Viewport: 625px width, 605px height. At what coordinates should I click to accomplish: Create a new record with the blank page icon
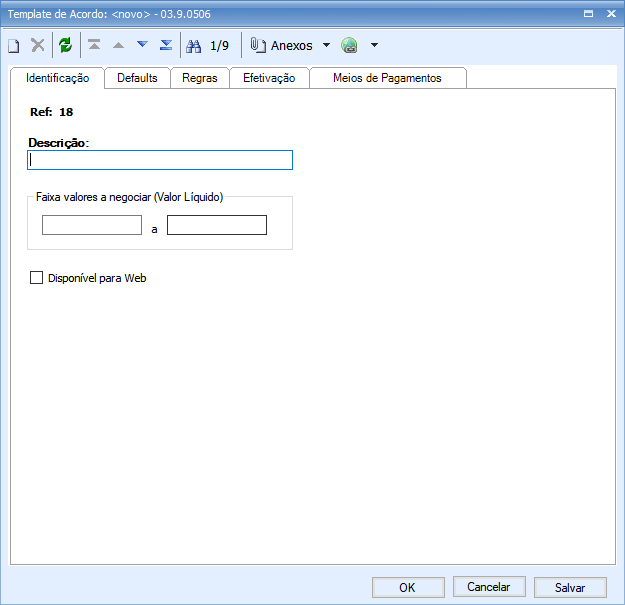[x=14, y=45]
